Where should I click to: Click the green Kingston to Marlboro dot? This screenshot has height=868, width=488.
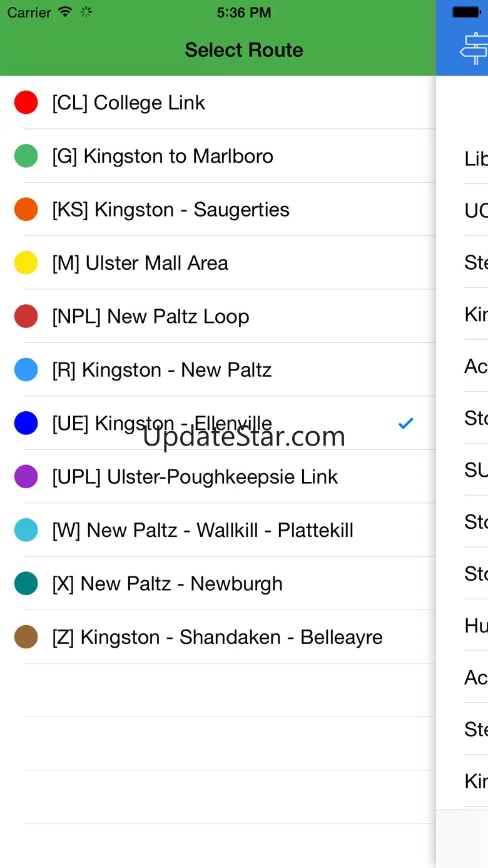pyautogui.click(x=26, y=156)
